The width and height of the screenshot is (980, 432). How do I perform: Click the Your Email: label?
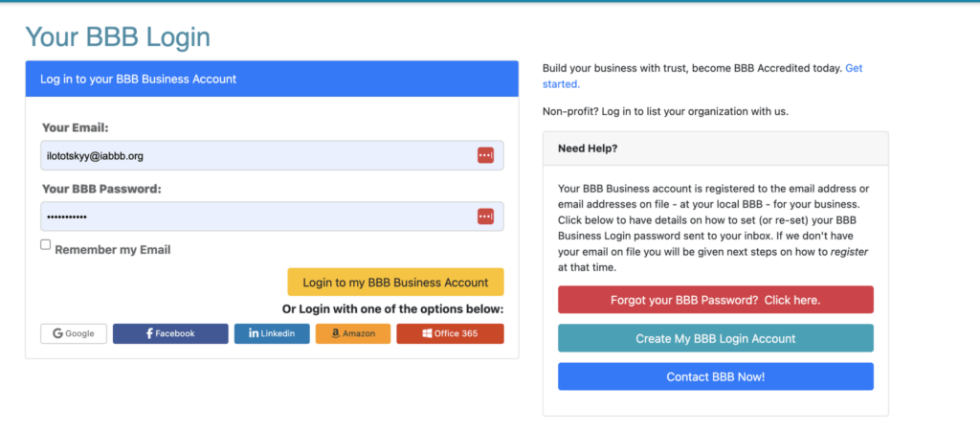pyautogui.click(x=76, y=128)
